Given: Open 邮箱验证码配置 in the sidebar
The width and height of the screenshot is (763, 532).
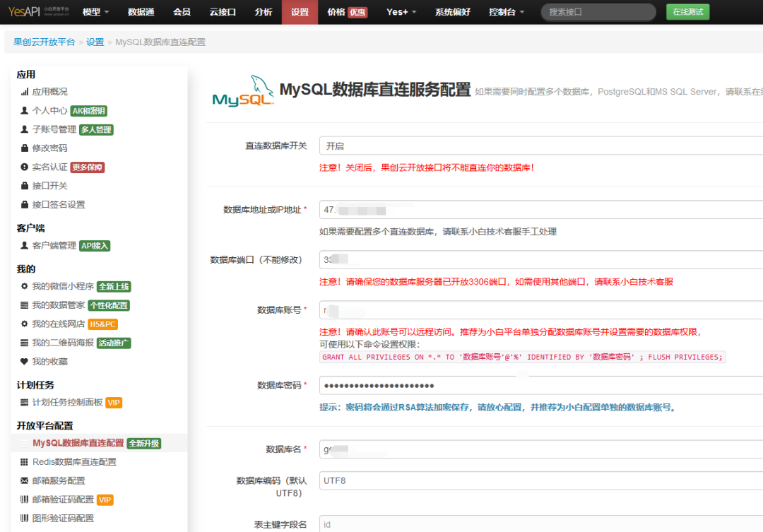Looking at the screenshot, I should (63, 500).
